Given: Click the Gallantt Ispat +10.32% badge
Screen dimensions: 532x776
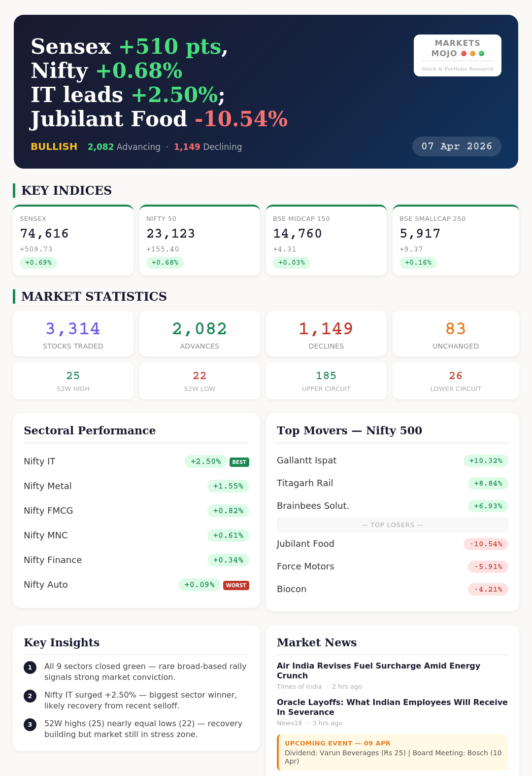Looking at the screenshot, I should (486, 460).
